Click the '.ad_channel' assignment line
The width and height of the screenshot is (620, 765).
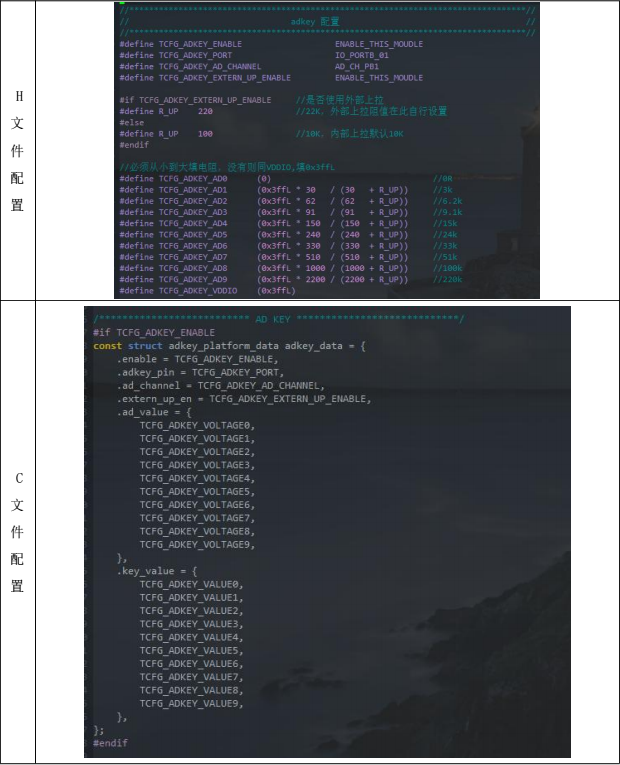pyautogui.click(x=220, y=385)
